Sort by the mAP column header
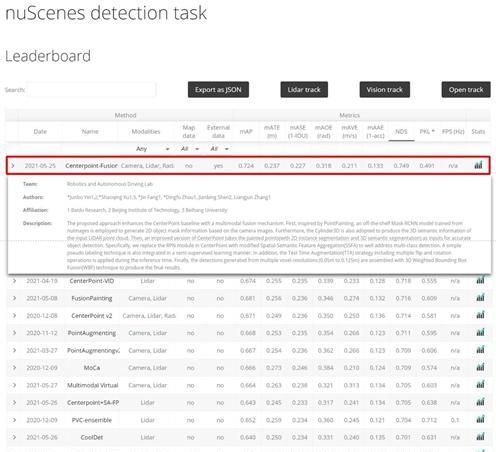The width and height of the screenshot is (496, 452). (246, 132)
